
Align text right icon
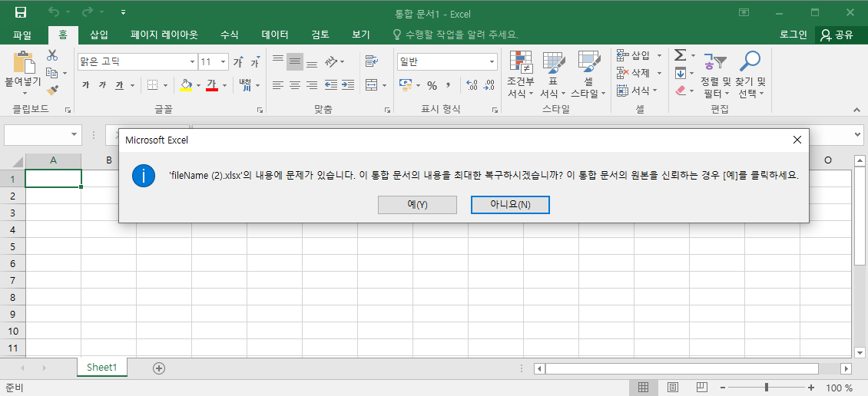[x=312, y=85]
